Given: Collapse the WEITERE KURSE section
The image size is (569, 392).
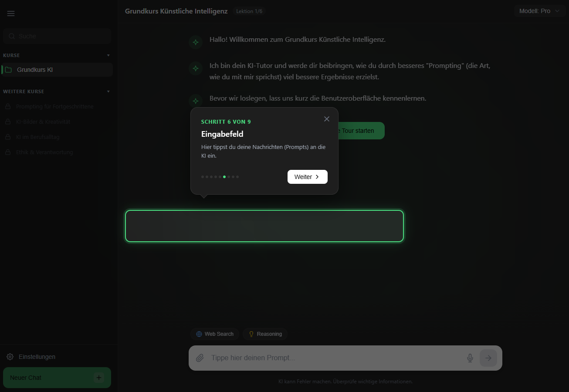Looking at the screenshot, I should point(108,91).
